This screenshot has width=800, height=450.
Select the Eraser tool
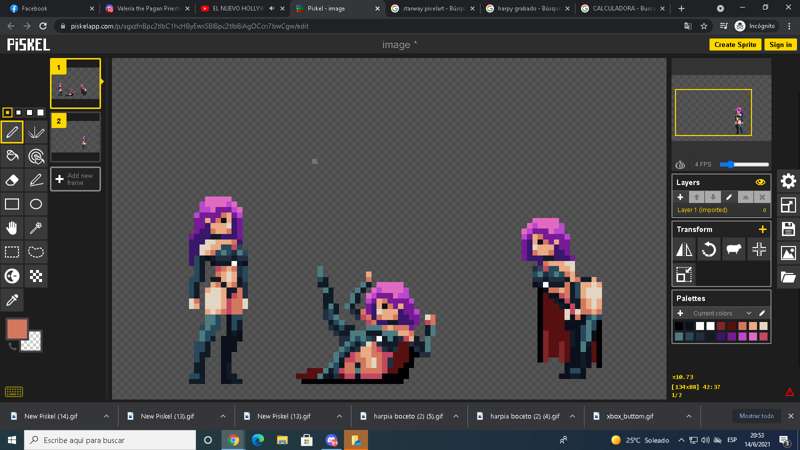click(x=12, y=180)
